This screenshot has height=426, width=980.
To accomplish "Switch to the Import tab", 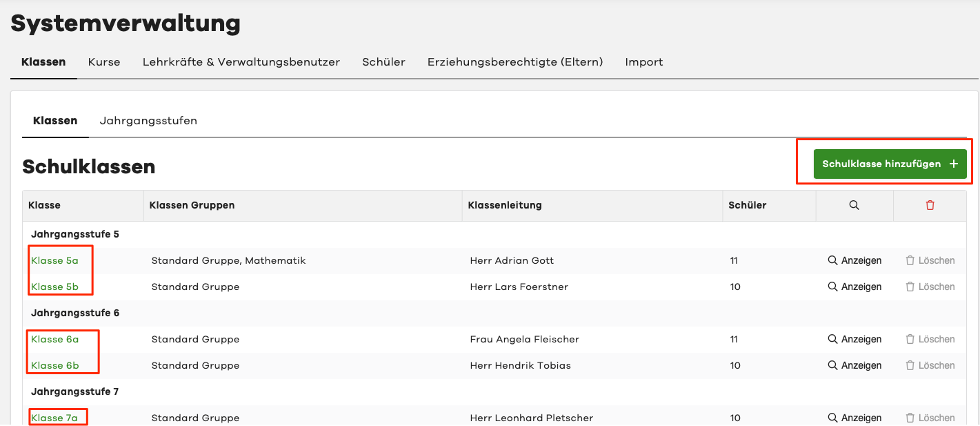I will pos(643,61).
